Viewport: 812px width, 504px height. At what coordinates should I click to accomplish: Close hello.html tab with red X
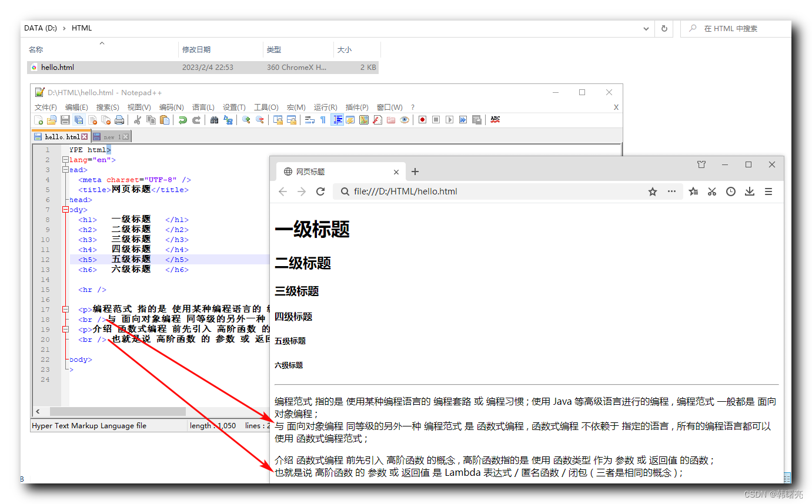[84, 136]
